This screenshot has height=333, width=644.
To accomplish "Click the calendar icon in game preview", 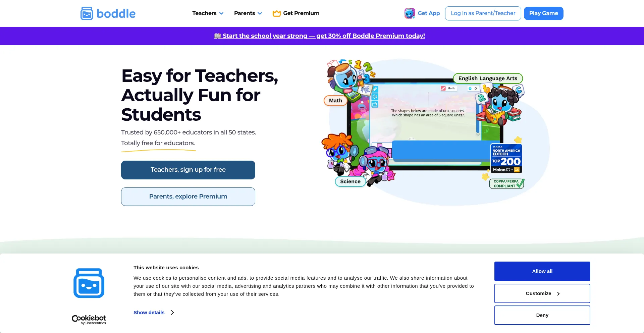I will pos(375,104).
